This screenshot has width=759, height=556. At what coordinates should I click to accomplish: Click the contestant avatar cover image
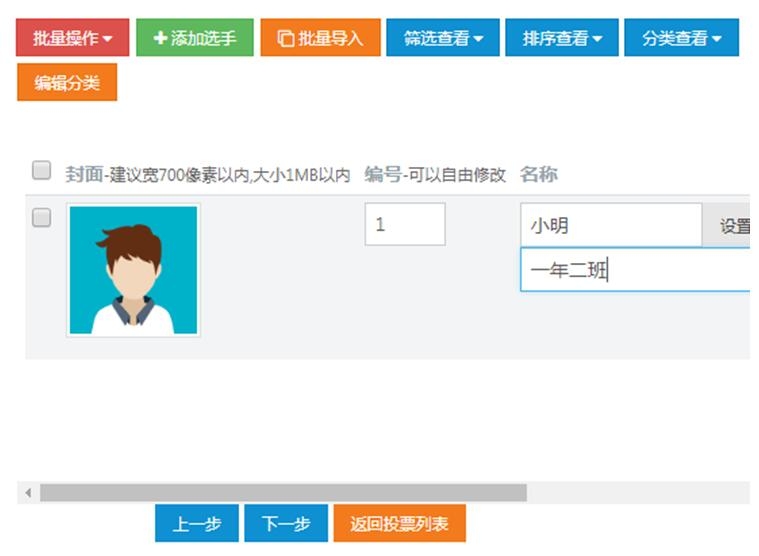(x=133, y=269)
